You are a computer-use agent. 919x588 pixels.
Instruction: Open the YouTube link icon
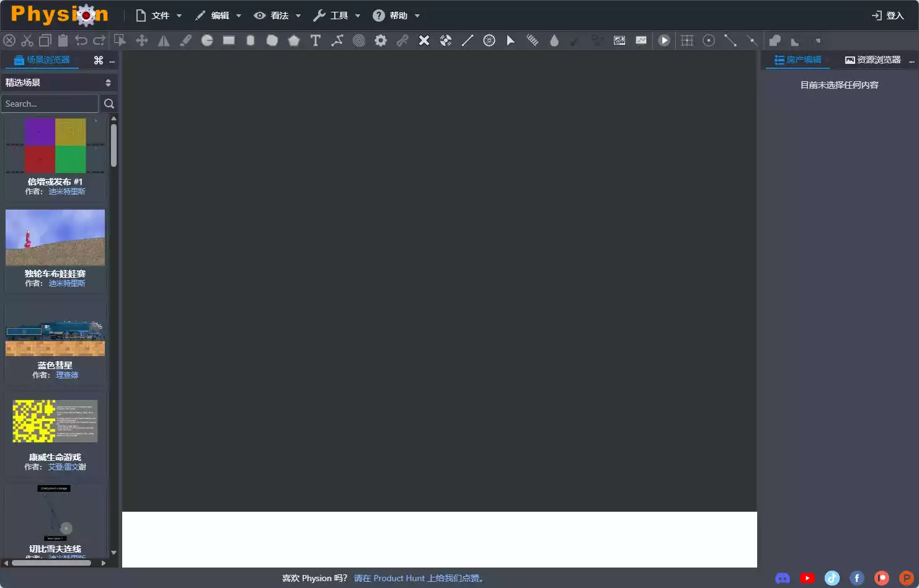point(807,578)
